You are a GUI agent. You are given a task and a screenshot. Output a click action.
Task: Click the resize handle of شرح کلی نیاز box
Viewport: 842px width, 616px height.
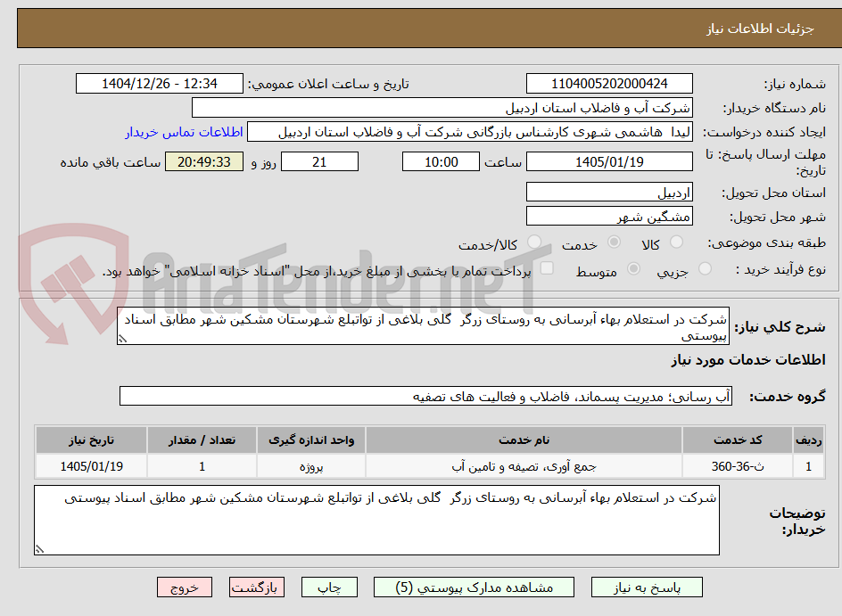[122, 339]
